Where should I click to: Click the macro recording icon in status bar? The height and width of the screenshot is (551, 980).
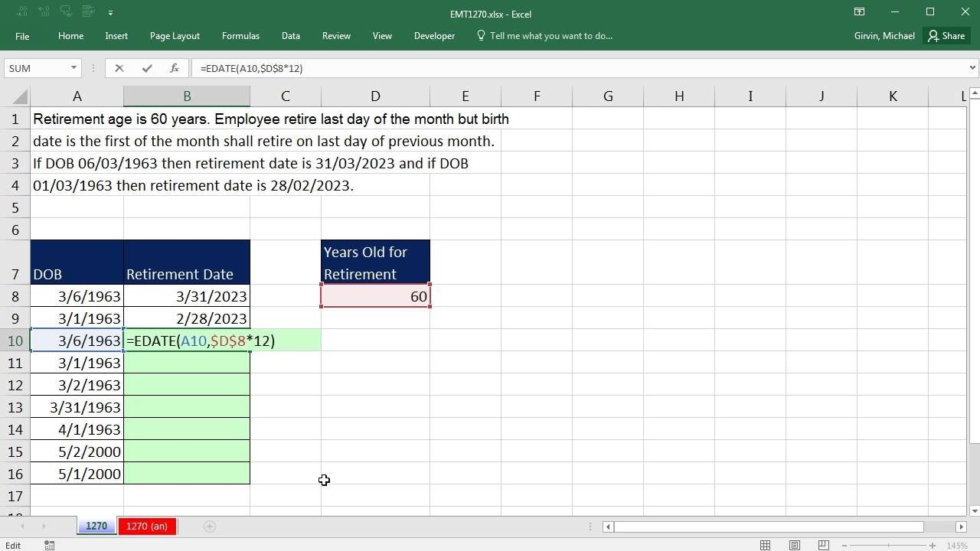coord(49,545)
